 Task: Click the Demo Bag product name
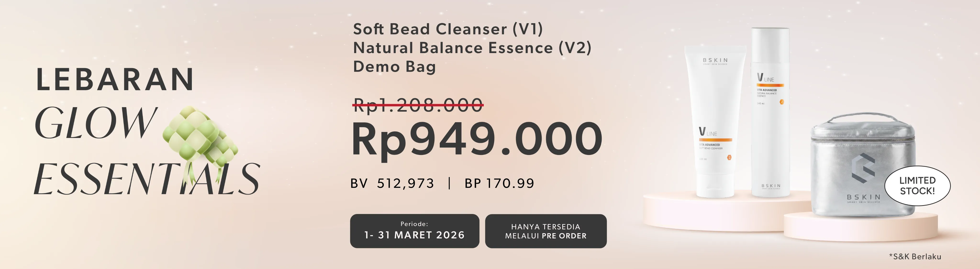394,67
